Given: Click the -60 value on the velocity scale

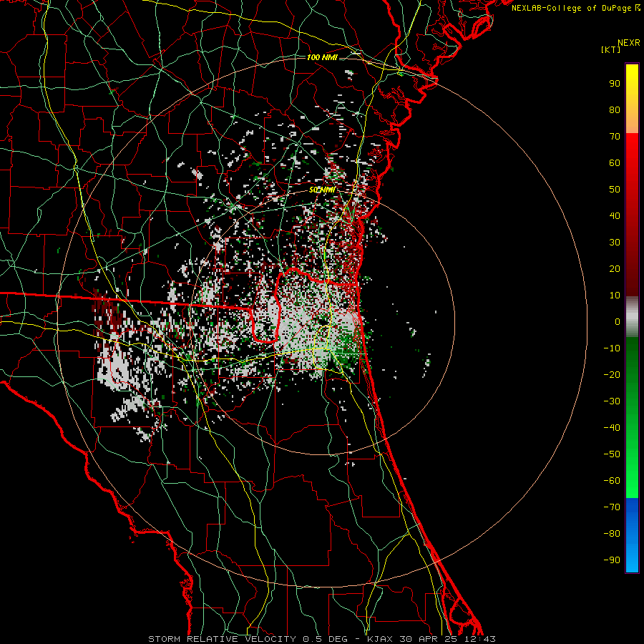Looking at the screenshot, I should coord(612,481).
